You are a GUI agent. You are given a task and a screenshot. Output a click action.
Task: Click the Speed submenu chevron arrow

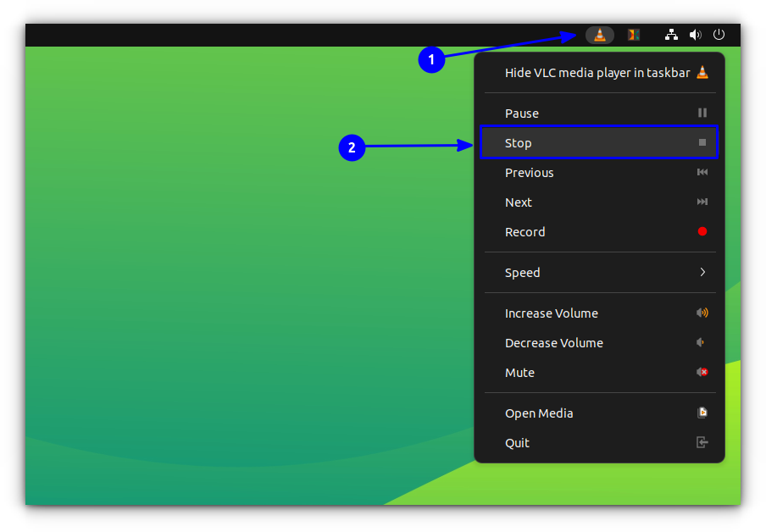pos(702,272)
